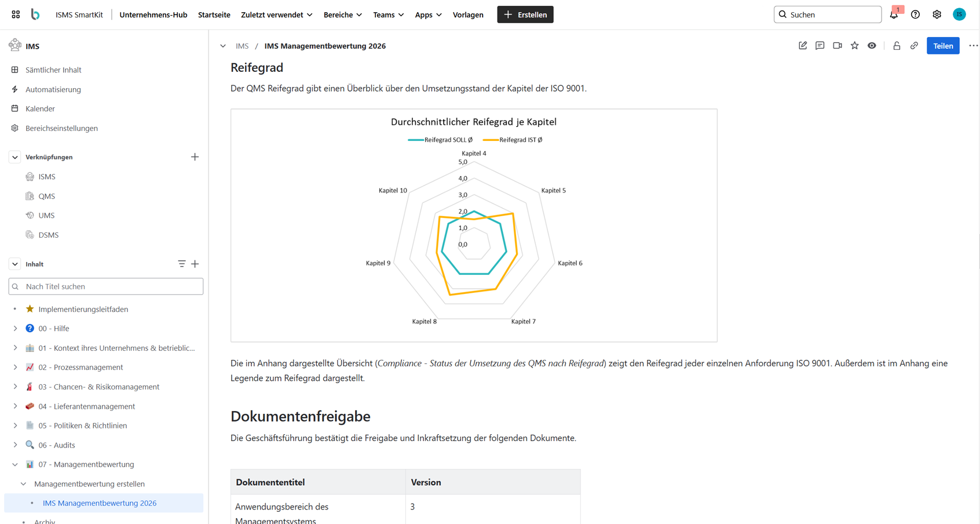980x524 pixels.
Task: Star this page as favorite
Action: point(854,46)
